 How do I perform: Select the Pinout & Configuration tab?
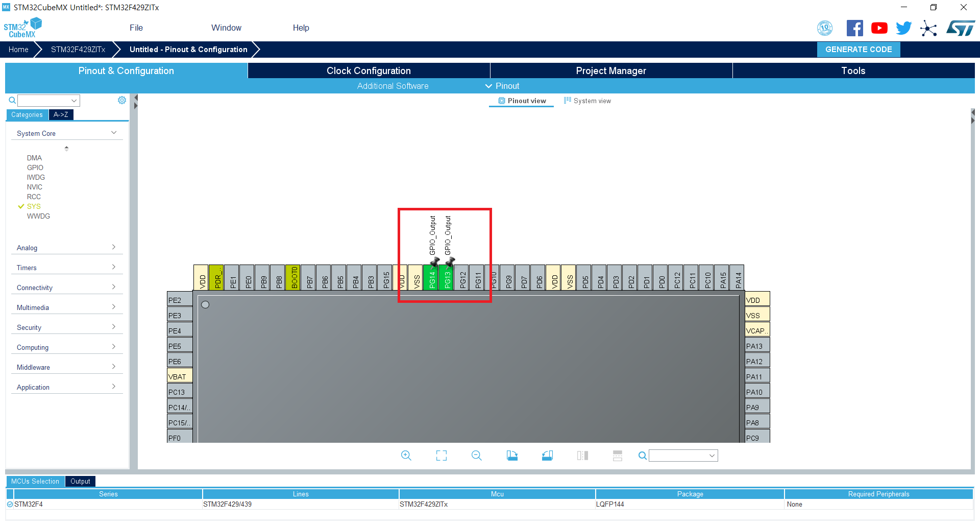tap(126, 70)
